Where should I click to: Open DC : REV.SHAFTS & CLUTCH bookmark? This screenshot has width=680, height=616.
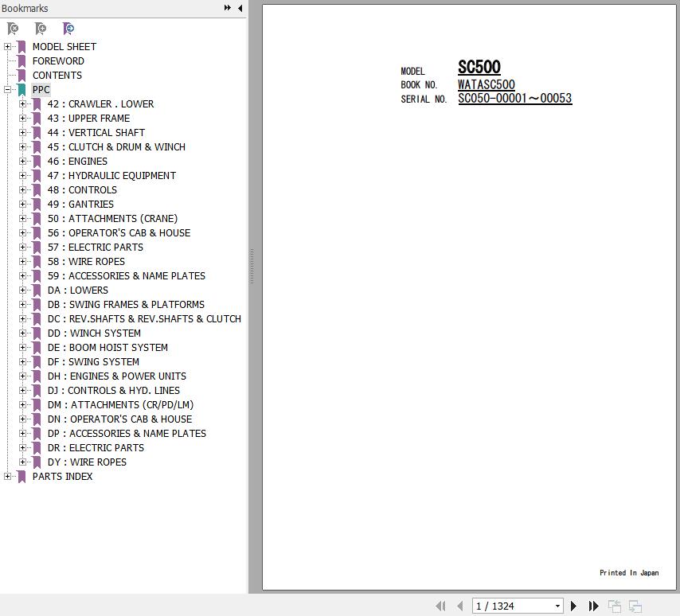pyautogui.click(x=144, y=318)
